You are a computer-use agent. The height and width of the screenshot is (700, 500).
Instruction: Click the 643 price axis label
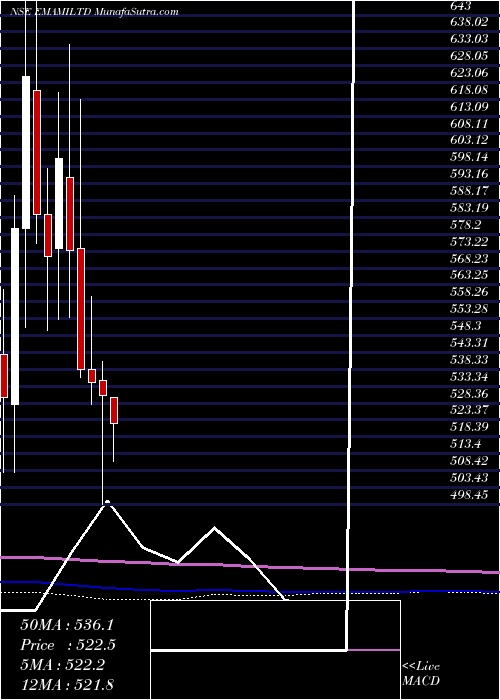(460, 6)
